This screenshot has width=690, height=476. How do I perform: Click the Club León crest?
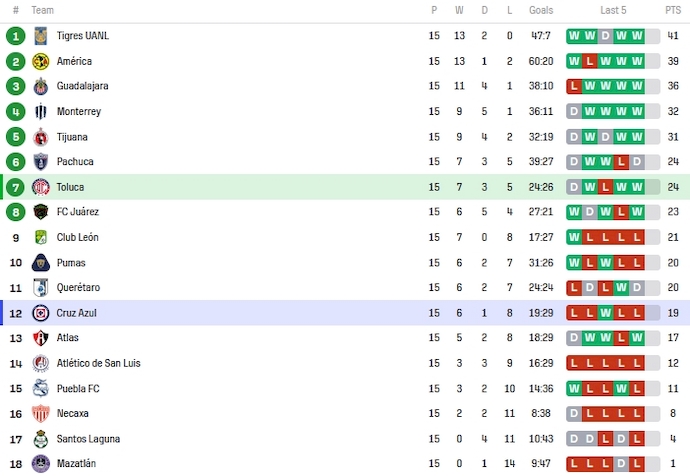[41, 237]
